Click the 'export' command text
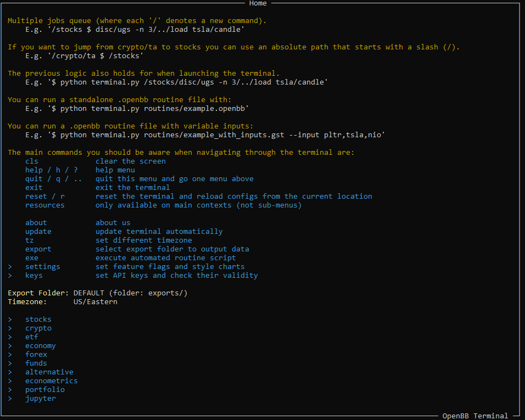This screenshot has width=525, height=420. pos(38,249)
